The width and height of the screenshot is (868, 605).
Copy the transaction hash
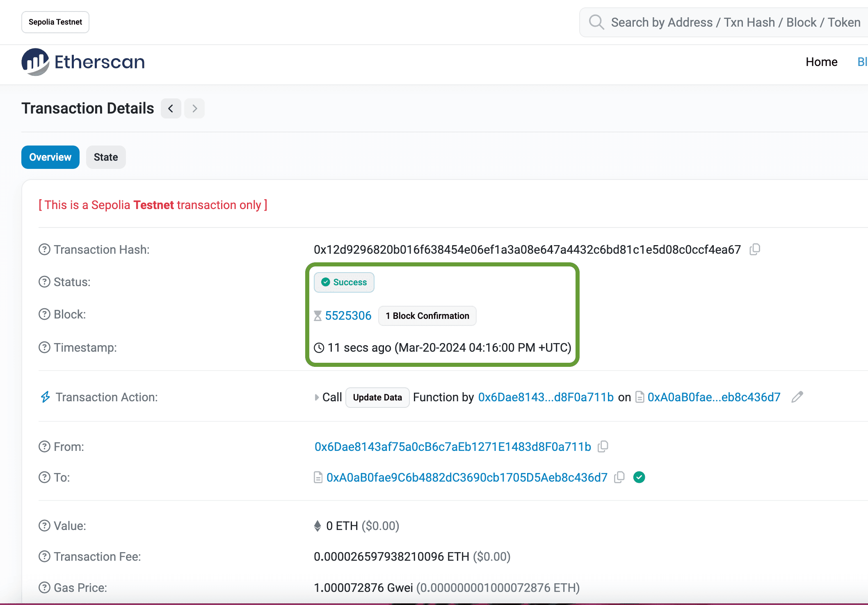[x=755, y=249]
